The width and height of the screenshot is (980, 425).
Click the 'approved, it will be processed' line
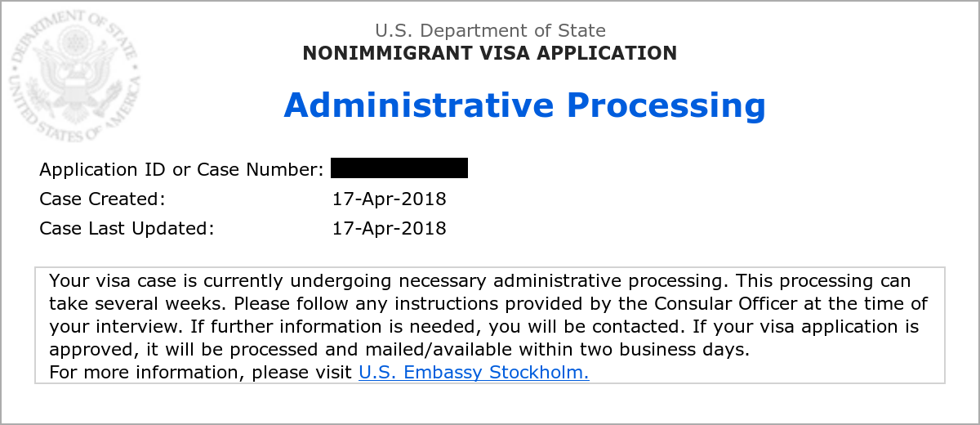click(399, 350)
